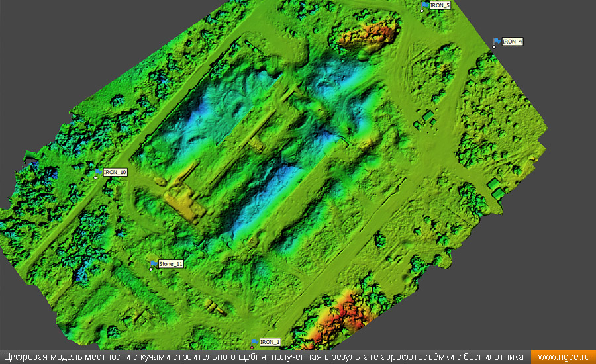Click the IRON_5 marker flag icon

(x=425, y=5)
